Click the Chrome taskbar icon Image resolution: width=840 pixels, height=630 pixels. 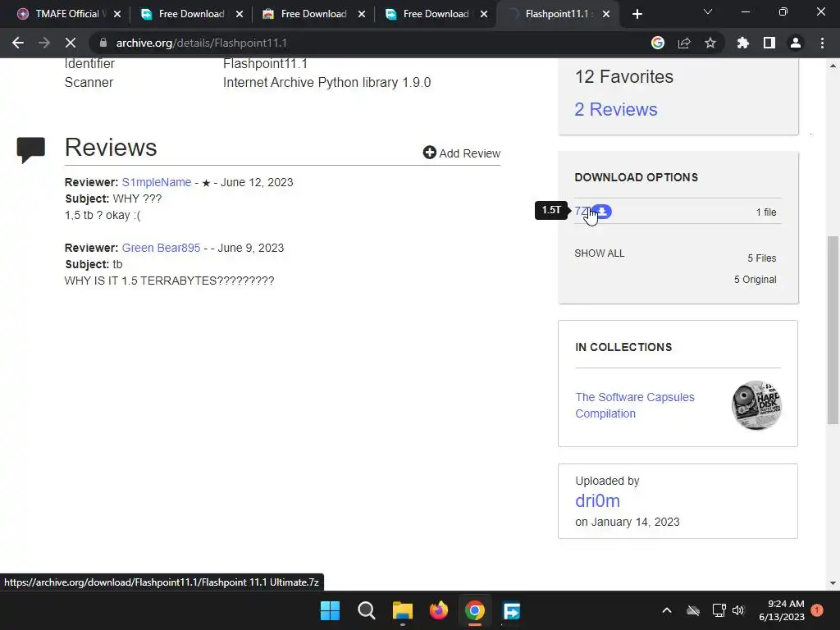coord(475,610)
